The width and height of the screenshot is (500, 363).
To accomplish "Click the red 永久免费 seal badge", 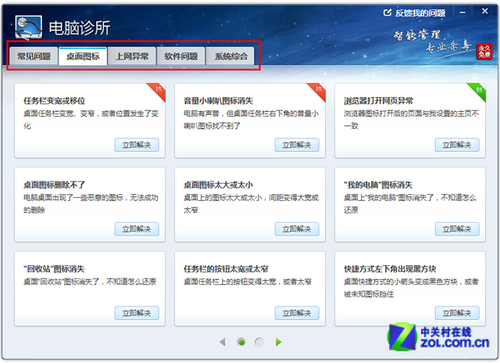I will point(484,52).
